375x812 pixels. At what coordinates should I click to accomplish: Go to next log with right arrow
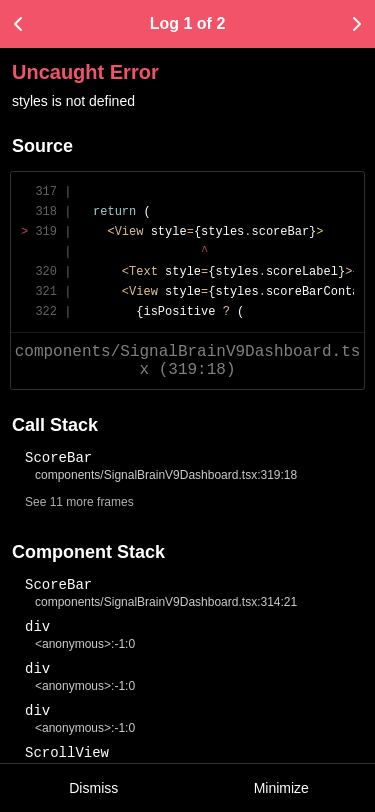coord(356,24)
